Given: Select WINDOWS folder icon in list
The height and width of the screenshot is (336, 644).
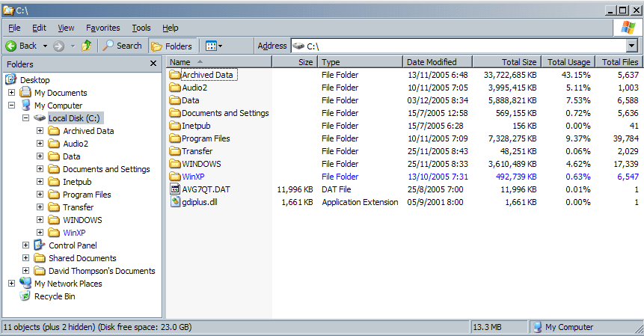Looking at the screenshot, I should coord(175,164).
